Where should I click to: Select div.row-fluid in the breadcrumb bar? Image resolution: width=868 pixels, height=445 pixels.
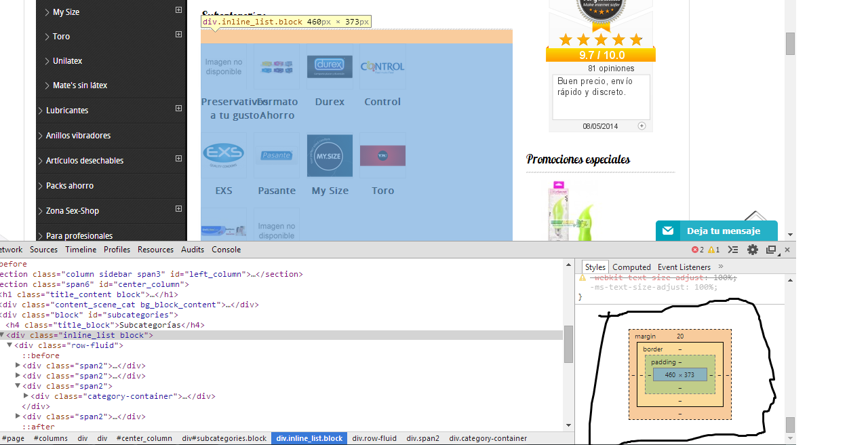point(374,438)
